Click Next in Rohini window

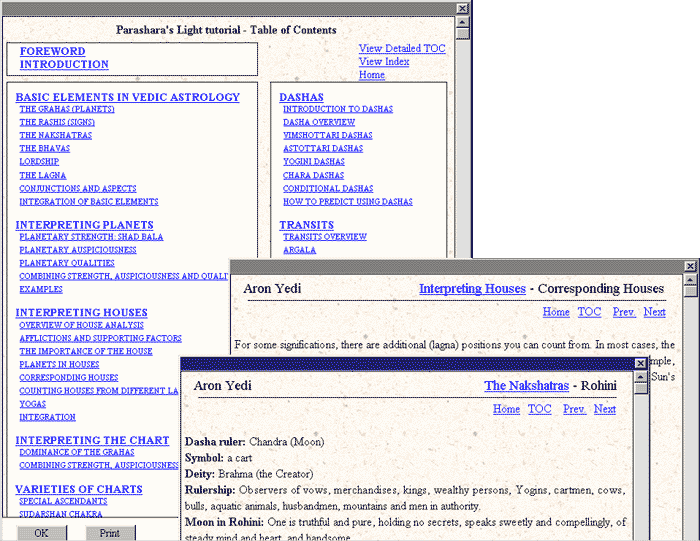pos(605,409)
